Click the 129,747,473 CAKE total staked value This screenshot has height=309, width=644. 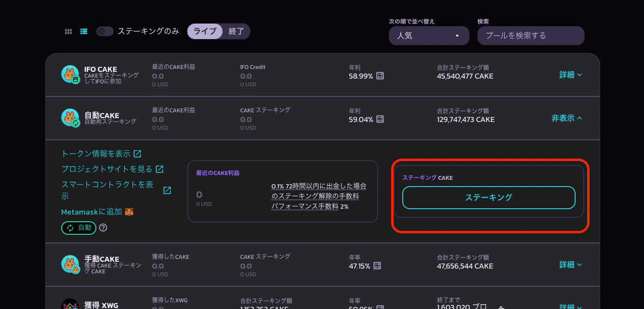(466, 119)
